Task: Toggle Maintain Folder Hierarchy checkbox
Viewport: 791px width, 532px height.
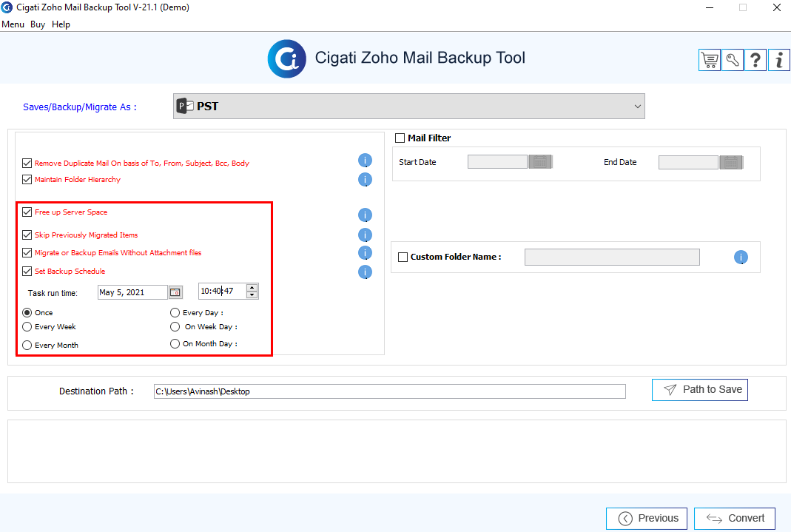Action: (x=27, y=180)
